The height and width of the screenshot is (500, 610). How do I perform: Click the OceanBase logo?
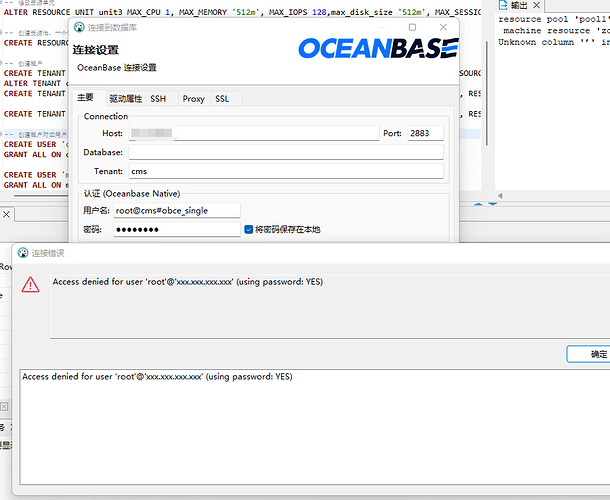coord(378,48)
